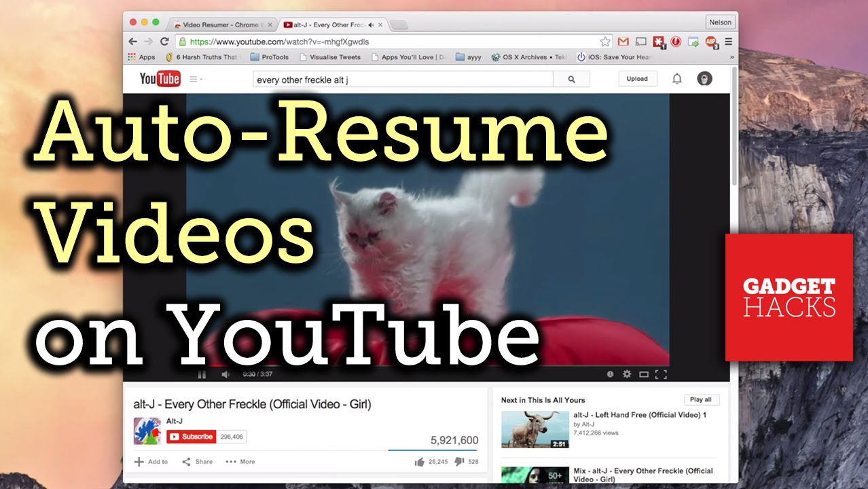Open a new tab

click(x=399, y=26)
